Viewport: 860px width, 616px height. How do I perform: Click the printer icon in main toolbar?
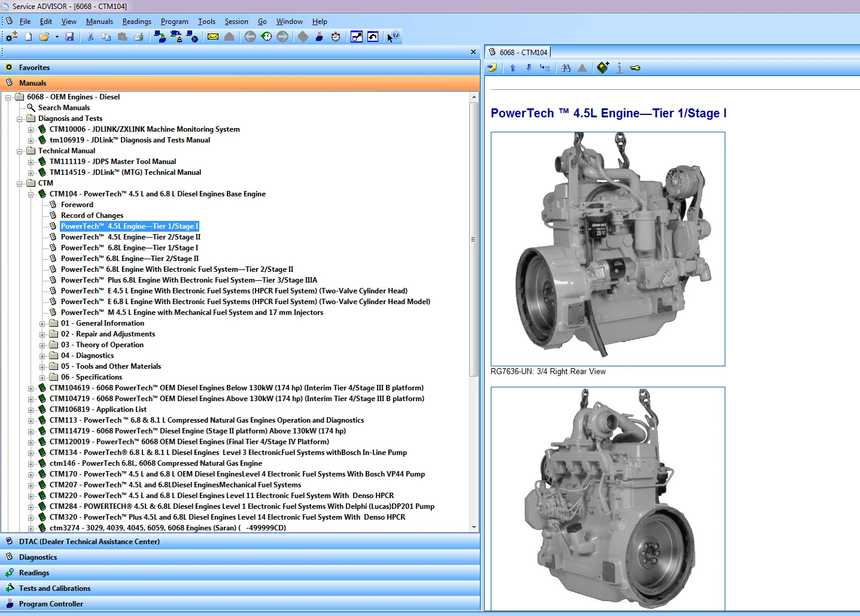click(x=139, y=37)
